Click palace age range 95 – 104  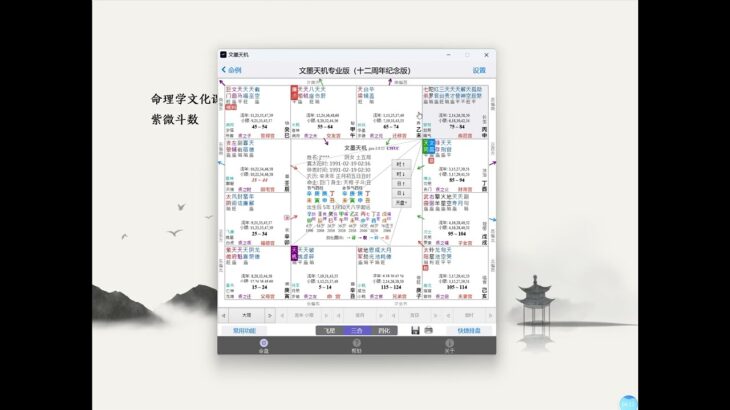(x=457, y=234)
